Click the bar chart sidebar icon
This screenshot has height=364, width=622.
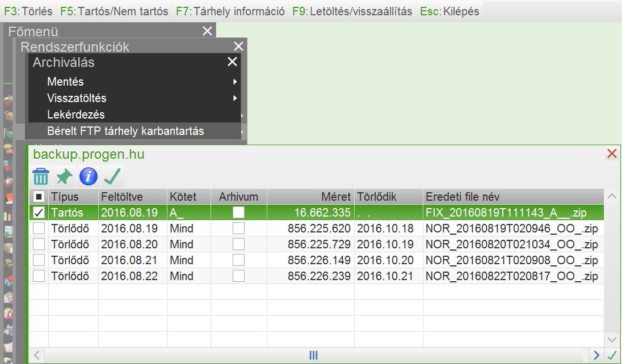pyautogui.click(x=8, y=216)
